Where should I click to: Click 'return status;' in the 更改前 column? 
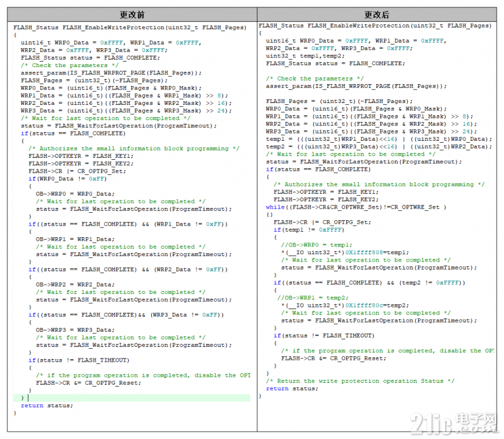coord(47,405)
